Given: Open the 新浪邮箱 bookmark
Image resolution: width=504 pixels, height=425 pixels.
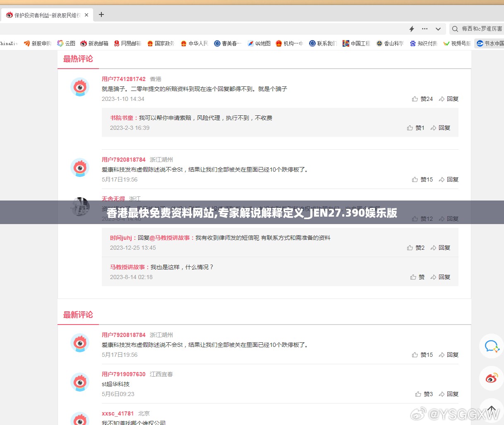Looking at the screenshot, I should point(94,43).
